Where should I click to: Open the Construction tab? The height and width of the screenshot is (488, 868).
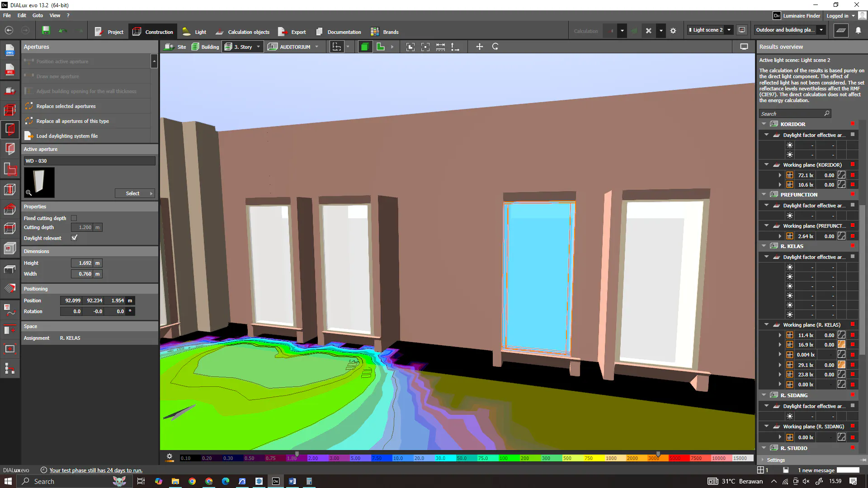tap(153, 32)
